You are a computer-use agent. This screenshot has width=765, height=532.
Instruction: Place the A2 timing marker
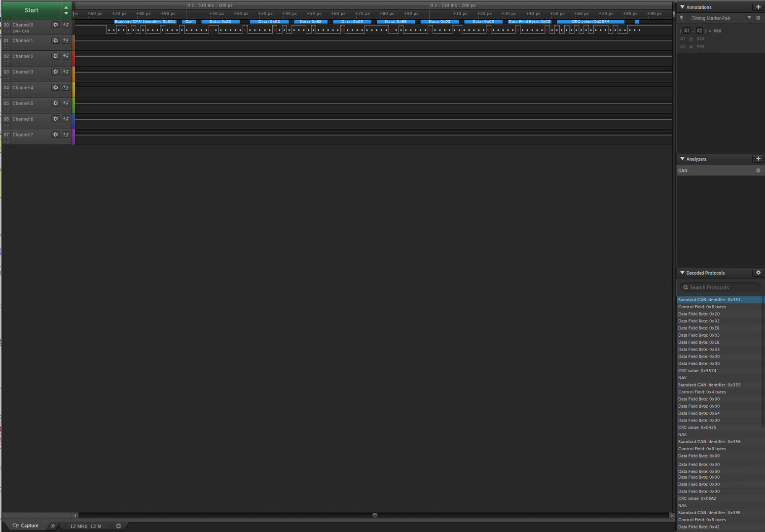pyautogui.click(x=699, y=31)
